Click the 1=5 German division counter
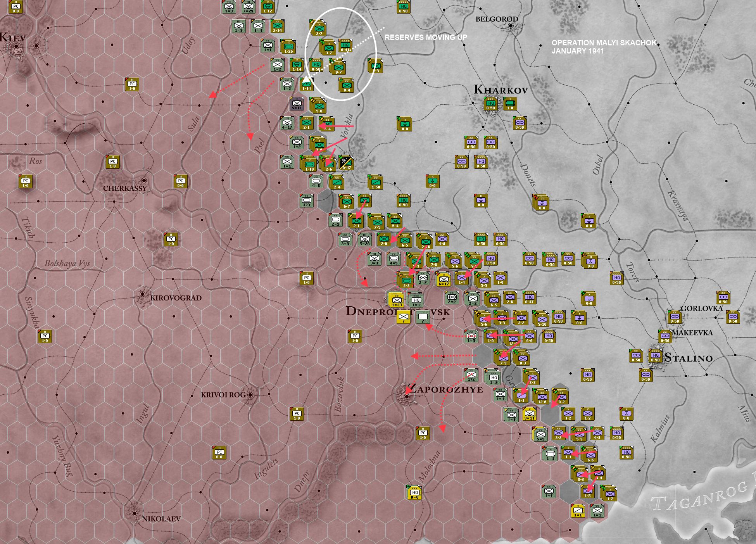Viewport: 756px width, 544px height. tap(471, 336)
